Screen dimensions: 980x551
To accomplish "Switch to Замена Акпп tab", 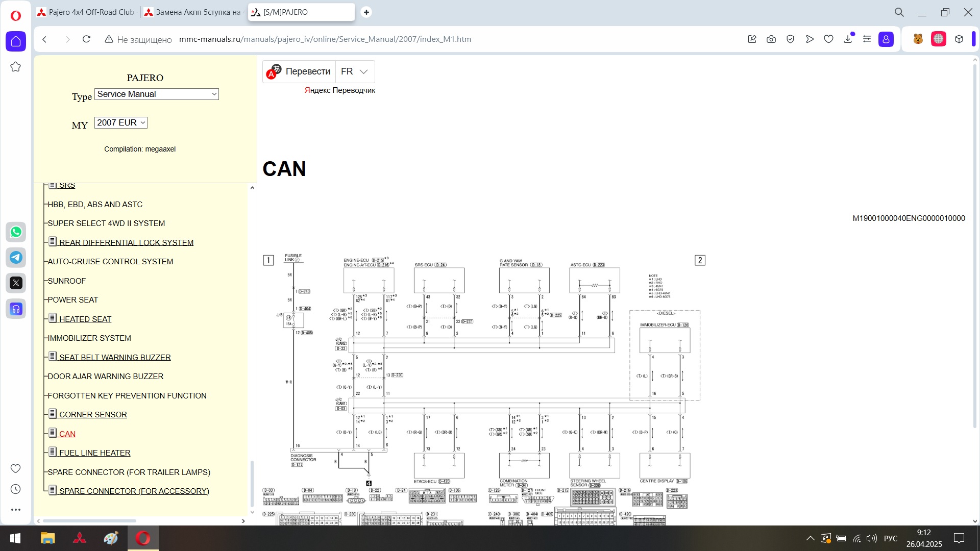I will 194,12.
